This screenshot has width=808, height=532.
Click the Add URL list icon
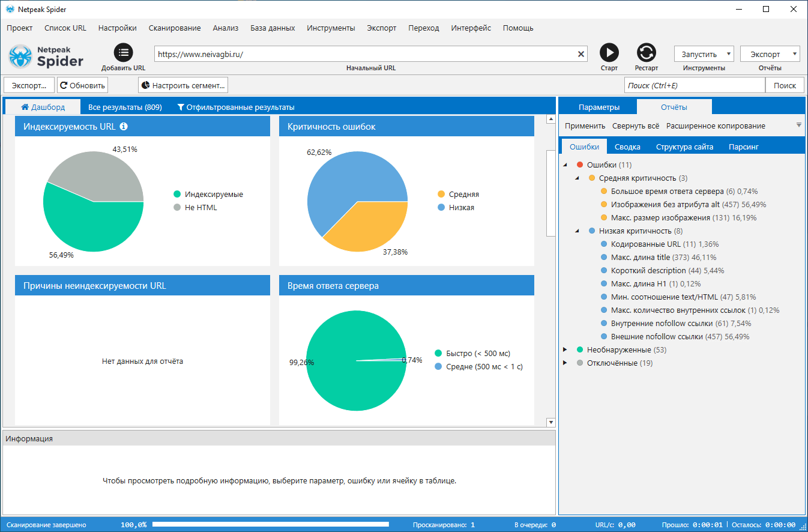(x=123, y=53)
